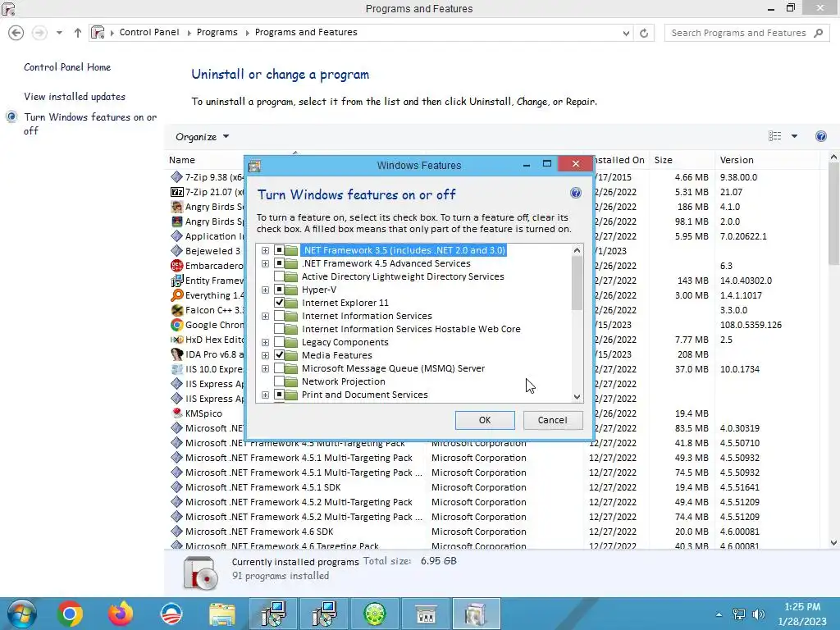Select the Everything search program icon
The image size is (840, 630).
pos(177,295)
